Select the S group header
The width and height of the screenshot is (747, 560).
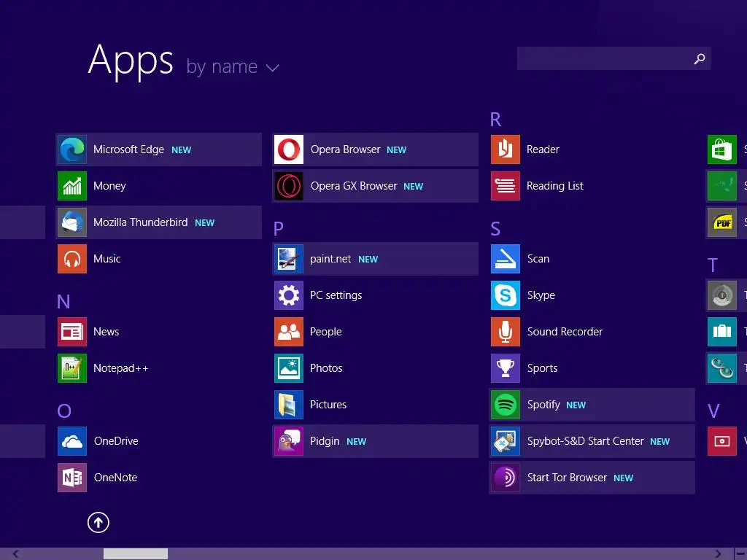click(x=495, y=228)
